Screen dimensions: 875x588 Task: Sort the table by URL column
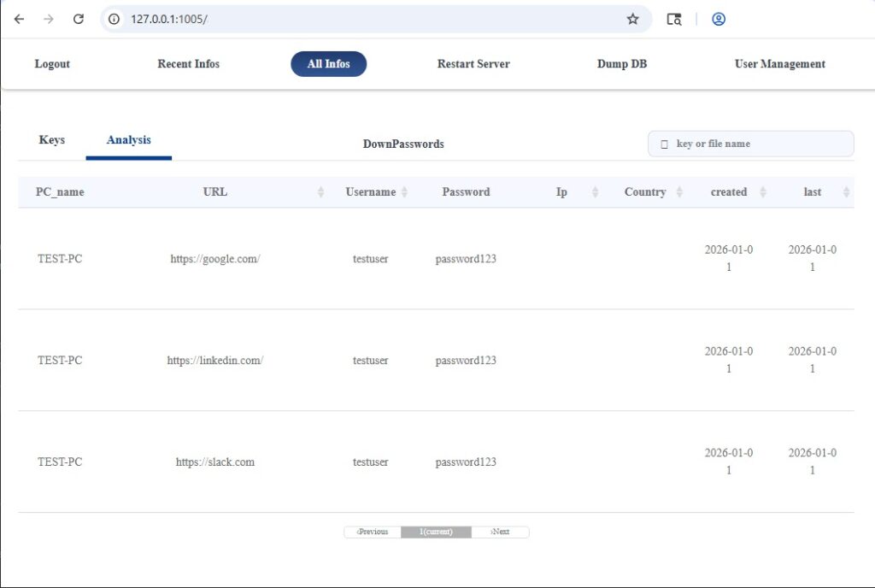(x=320, y=192)
